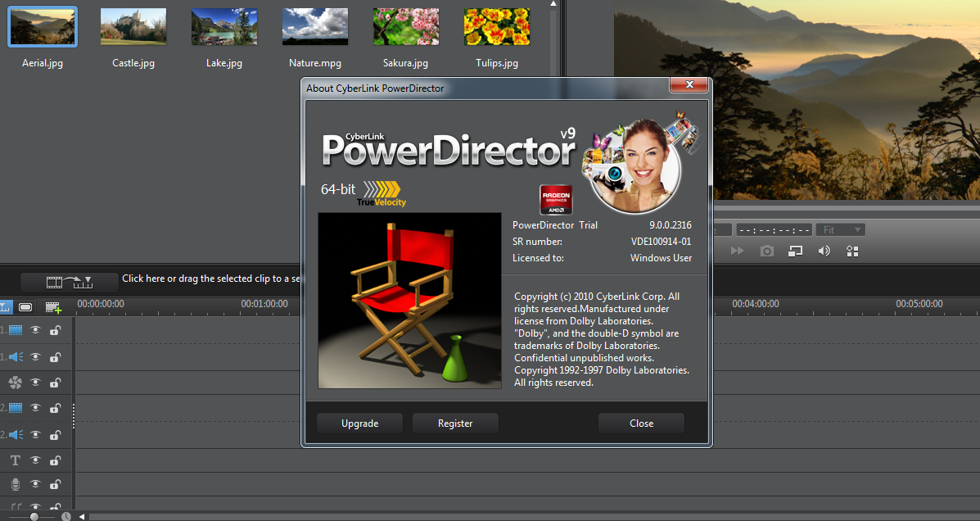Click the director's chair image in dialog
Image resolution: width=980 pixels, height=521 pixels.
pos(409,301)
